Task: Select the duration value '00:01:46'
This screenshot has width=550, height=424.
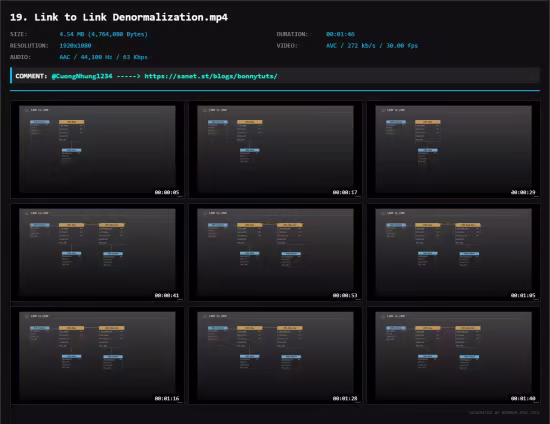Action: tap(340, 34)
